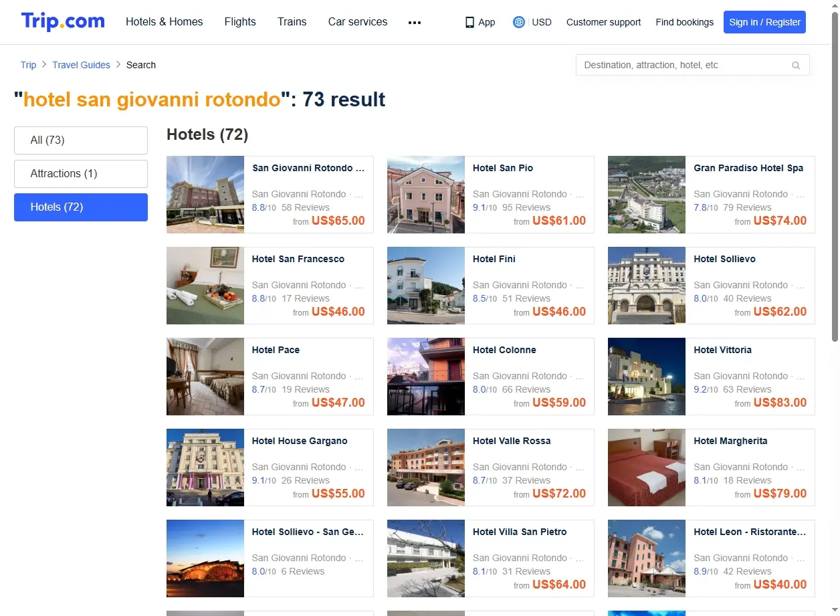Open Hotel Colonne photo
Viewport: 840px width, 616px height.
click(426, 377)
